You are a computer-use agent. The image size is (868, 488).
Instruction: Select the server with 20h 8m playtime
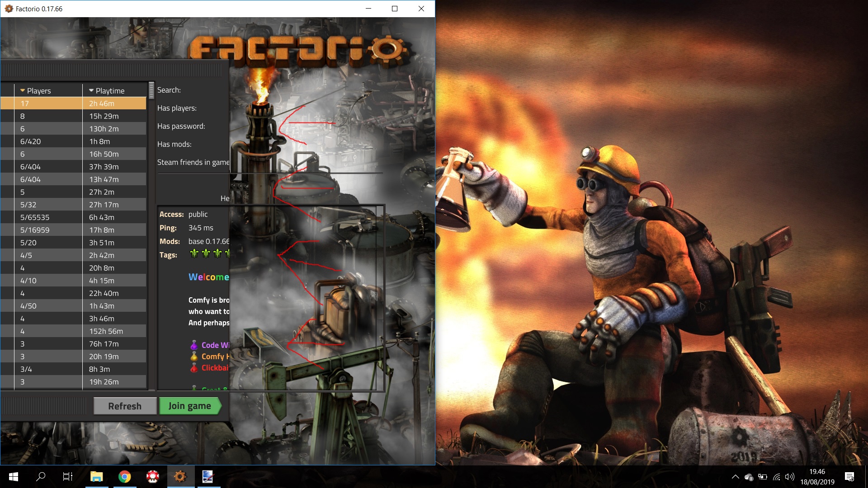pyautogui.click(x=73, y=268)
